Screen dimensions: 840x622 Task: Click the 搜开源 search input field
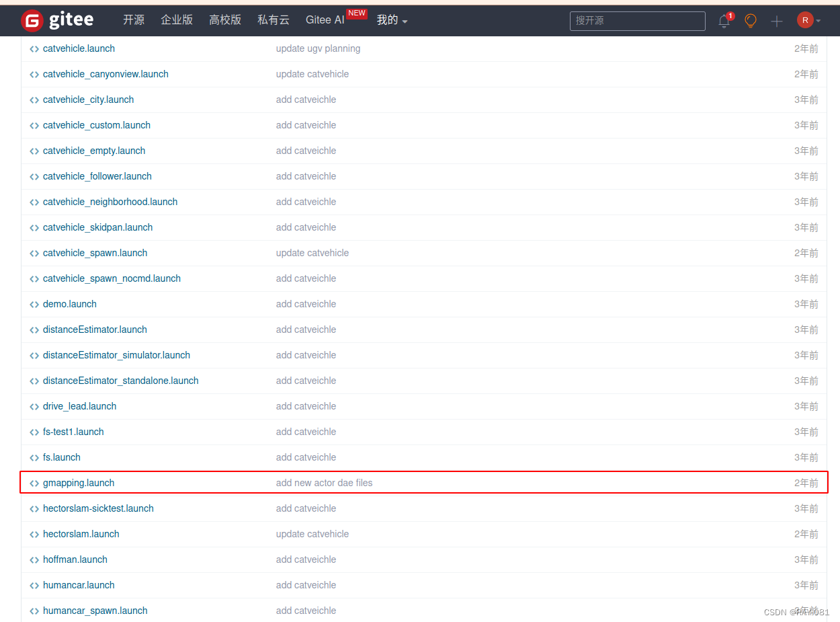click(x=637, y=21)
